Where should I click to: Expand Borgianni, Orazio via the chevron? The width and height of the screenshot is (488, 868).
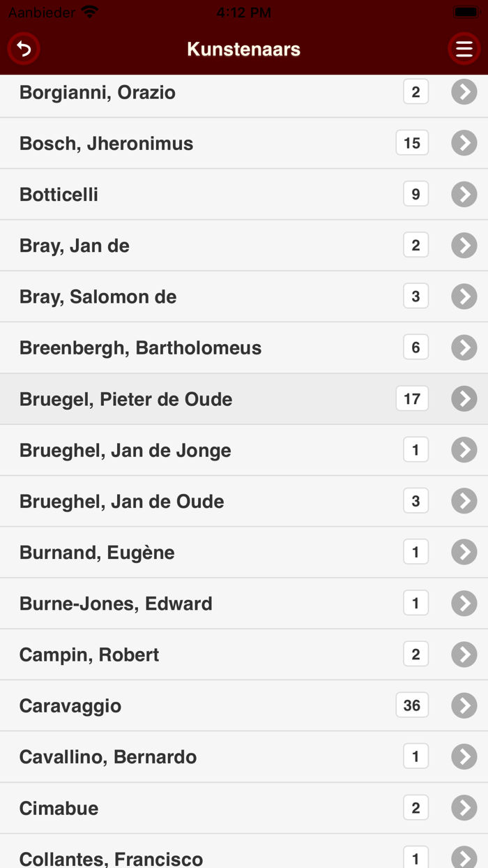(464, 91)
